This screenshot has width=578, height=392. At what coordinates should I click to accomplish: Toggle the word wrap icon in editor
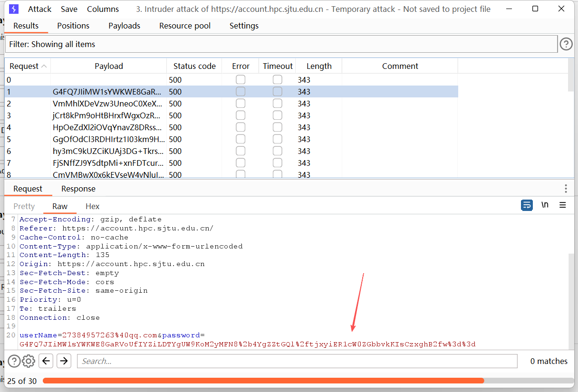coord(527,205)
